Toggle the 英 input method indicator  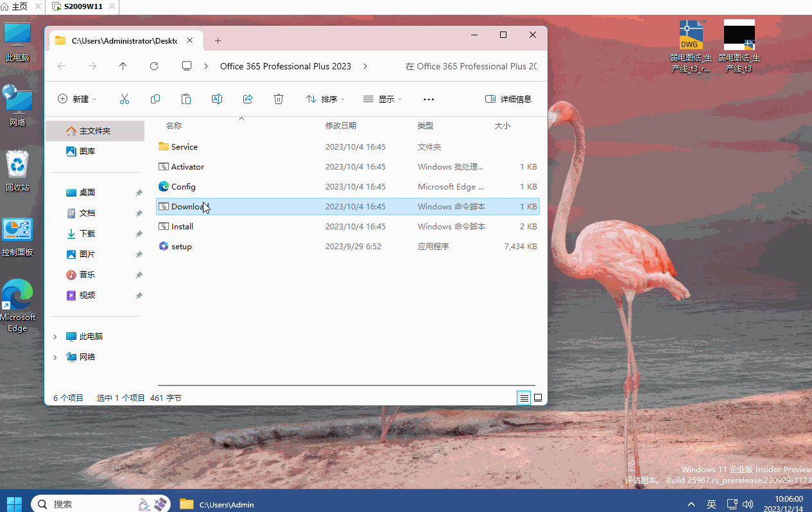[x=711, y=504]
